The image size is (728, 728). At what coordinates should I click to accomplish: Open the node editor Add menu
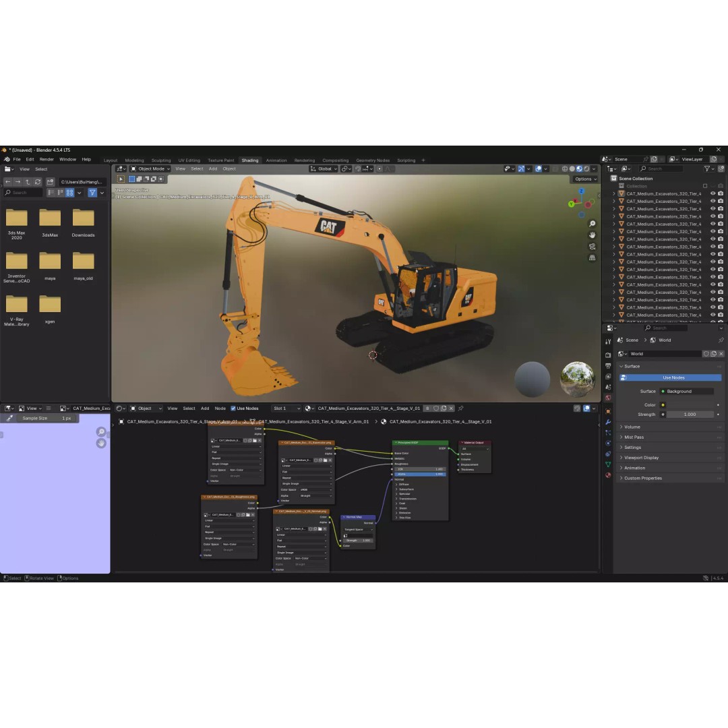(205, 408)
